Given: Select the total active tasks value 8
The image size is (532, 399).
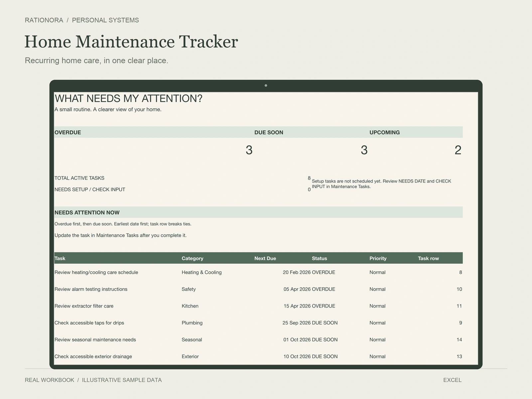Looking at the screenshot, I should (x=309, y=178).
